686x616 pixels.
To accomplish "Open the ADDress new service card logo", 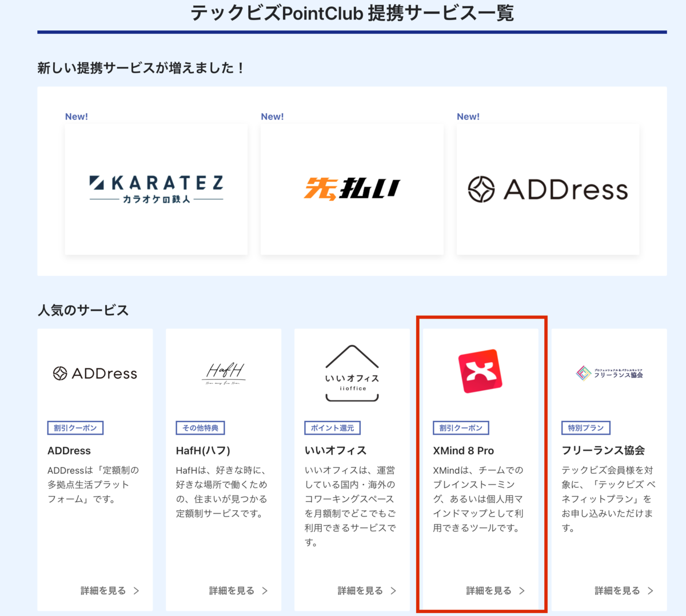I will [x=548, y=189].
